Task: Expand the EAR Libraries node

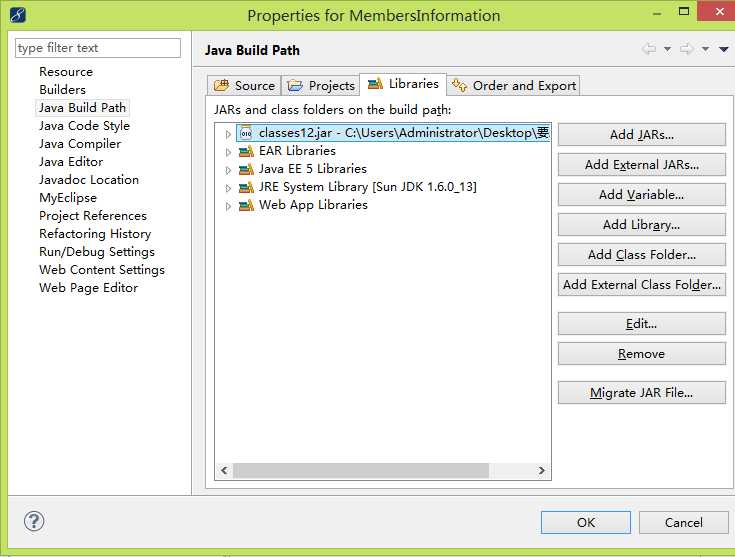Action: click(228, 152)
